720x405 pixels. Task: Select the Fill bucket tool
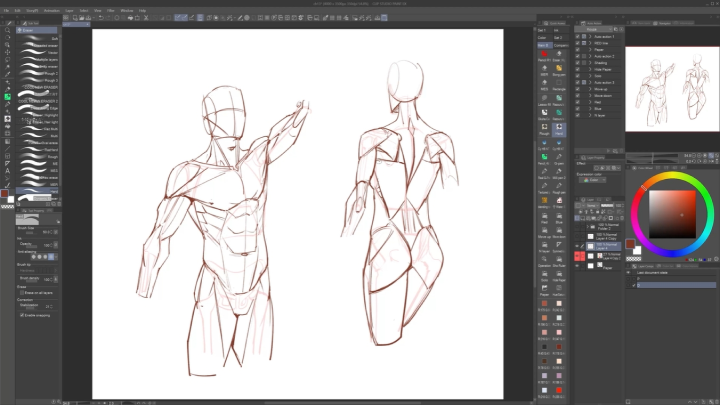click(x=7, y=126)
